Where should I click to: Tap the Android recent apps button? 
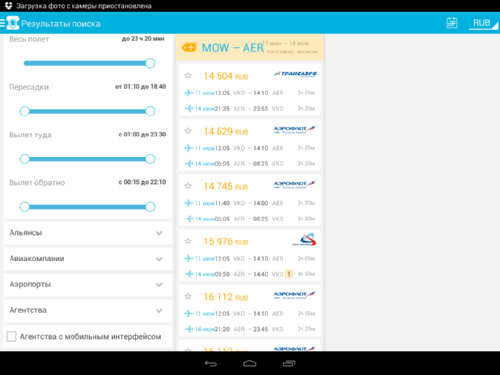point(289,363)
